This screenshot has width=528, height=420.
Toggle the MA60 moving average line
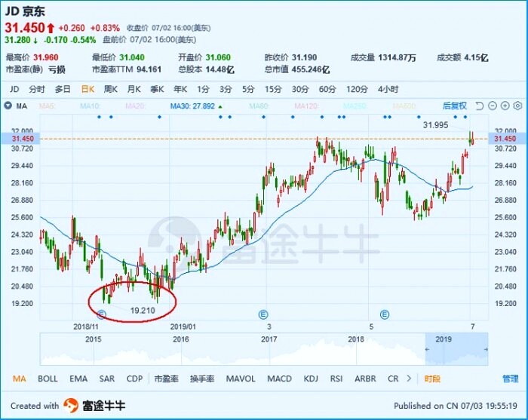[x=259, y=106]
